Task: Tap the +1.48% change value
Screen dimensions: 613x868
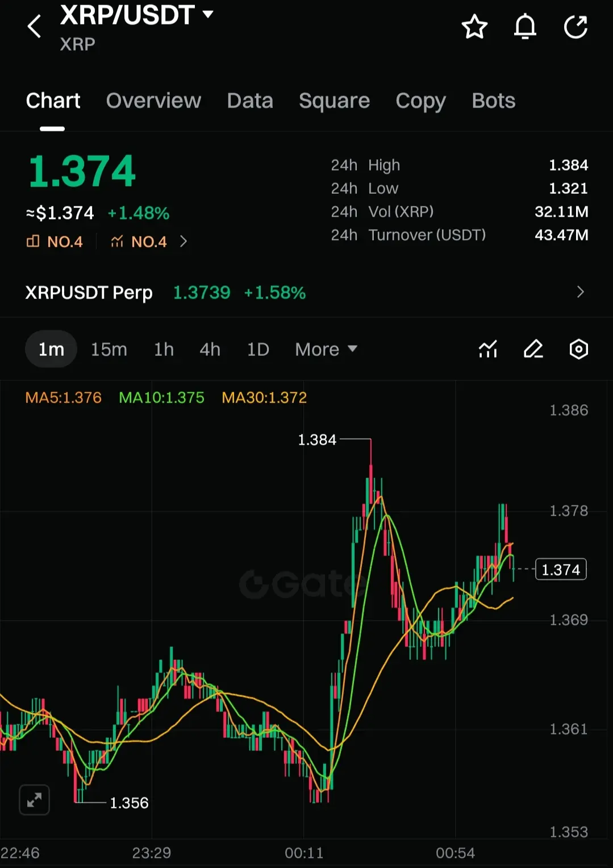Action: 139,213
